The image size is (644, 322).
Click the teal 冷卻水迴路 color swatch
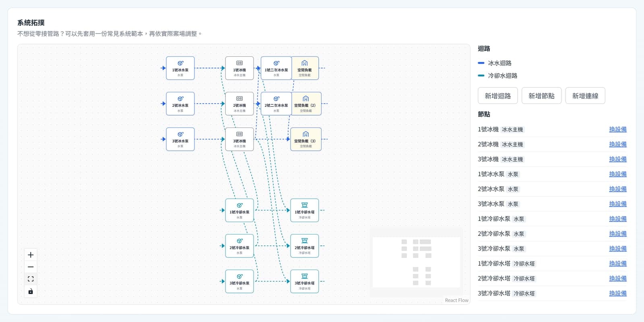tap(481, 75)
